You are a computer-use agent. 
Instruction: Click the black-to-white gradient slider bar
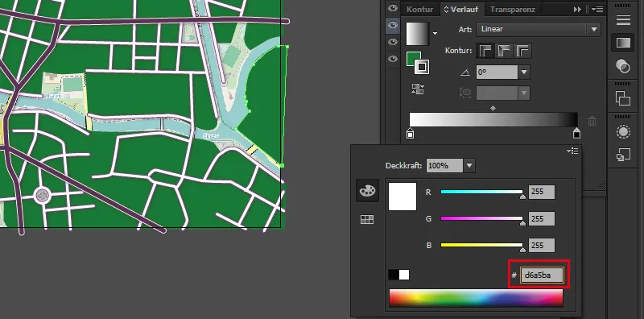click(493, 119)
